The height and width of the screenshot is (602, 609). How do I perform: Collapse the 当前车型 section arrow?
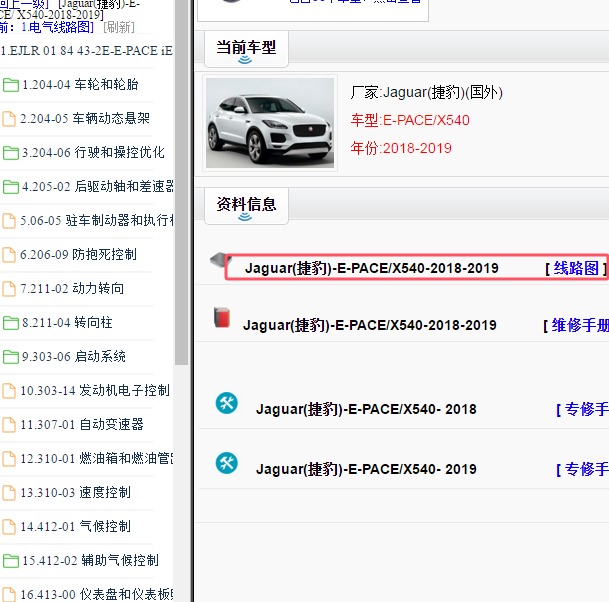pyautogui.click(x=245, y=60)
